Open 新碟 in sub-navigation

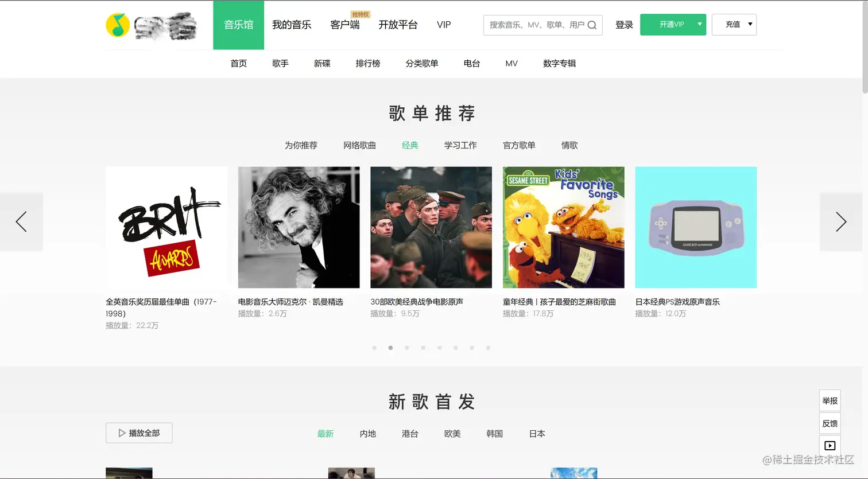(322, 64)
